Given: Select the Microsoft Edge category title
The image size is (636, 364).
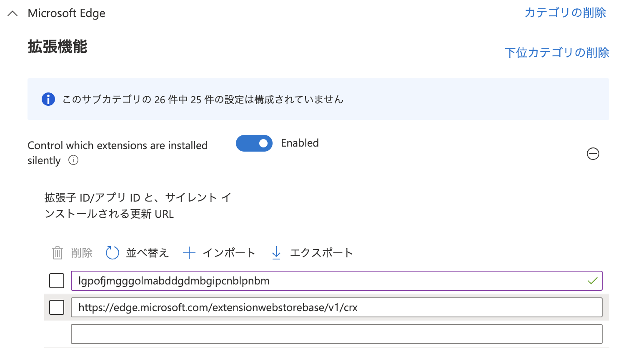Looking at the screenshot, I should pos(66,13).
